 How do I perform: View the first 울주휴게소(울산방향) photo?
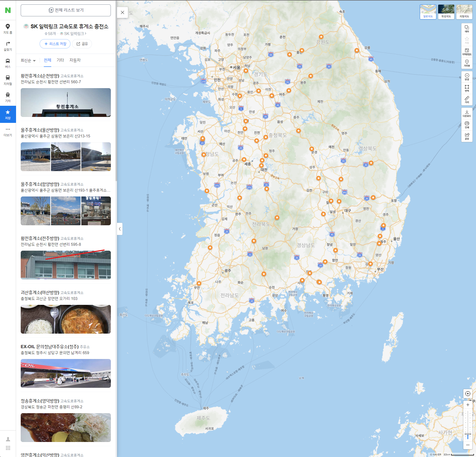(x=35, y=157)
